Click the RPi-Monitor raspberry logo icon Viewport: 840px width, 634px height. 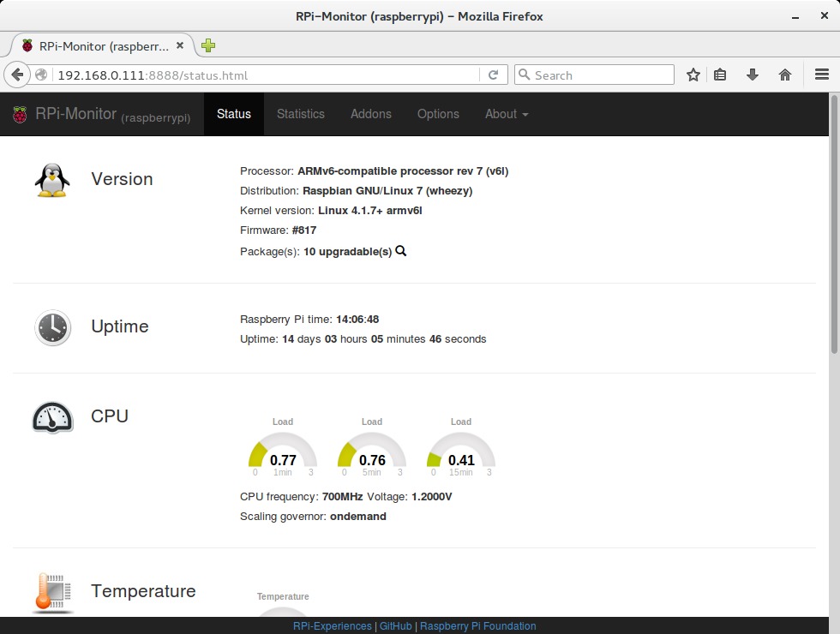tap(21, 113)
